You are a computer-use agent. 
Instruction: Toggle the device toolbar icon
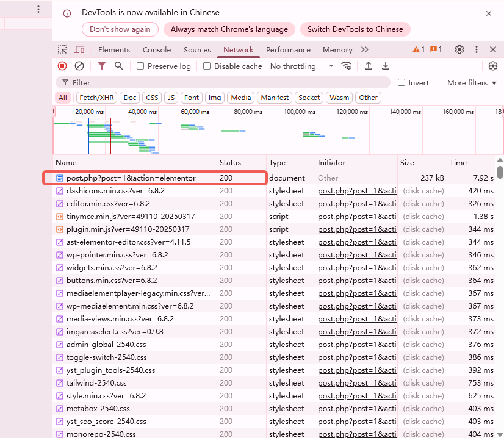coord(79,49)
